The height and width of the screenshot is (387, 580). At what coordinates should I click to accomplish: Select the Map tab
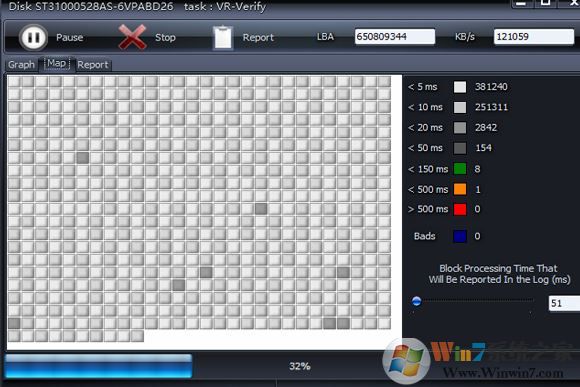click(x=57, y=64)
